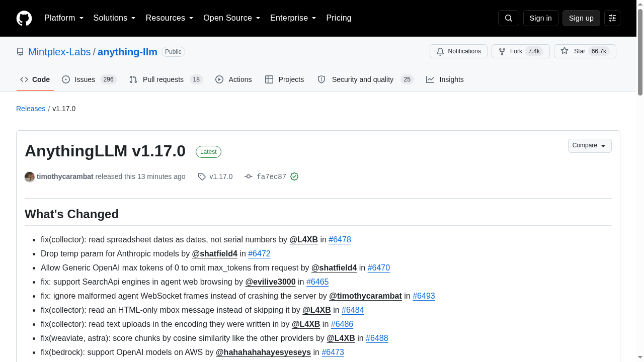644x362 pixels.
Task: Visit @hahahahahayesyeseys profile
Action: [x=263, y=352]
